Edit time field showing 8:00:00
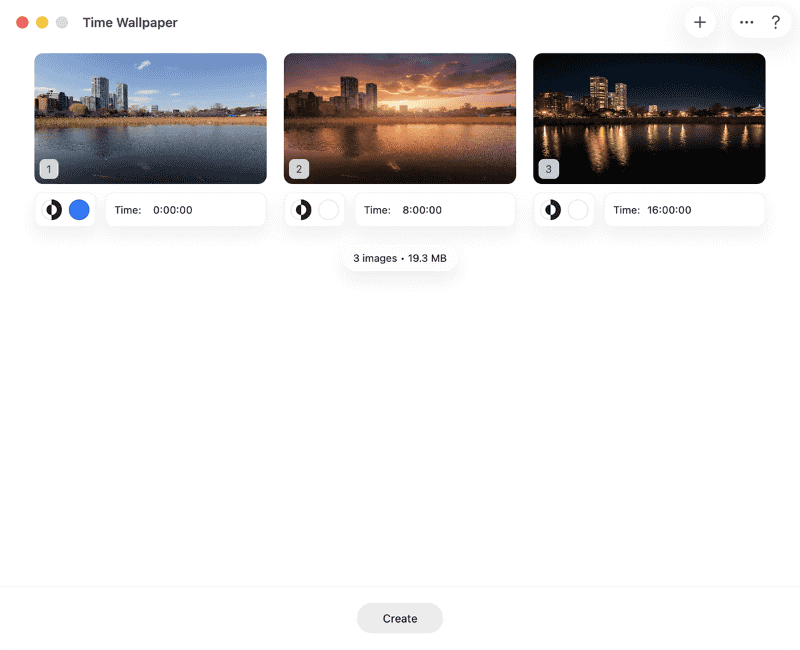This screenshot has height=650, width=800. (x=435, y=210)
